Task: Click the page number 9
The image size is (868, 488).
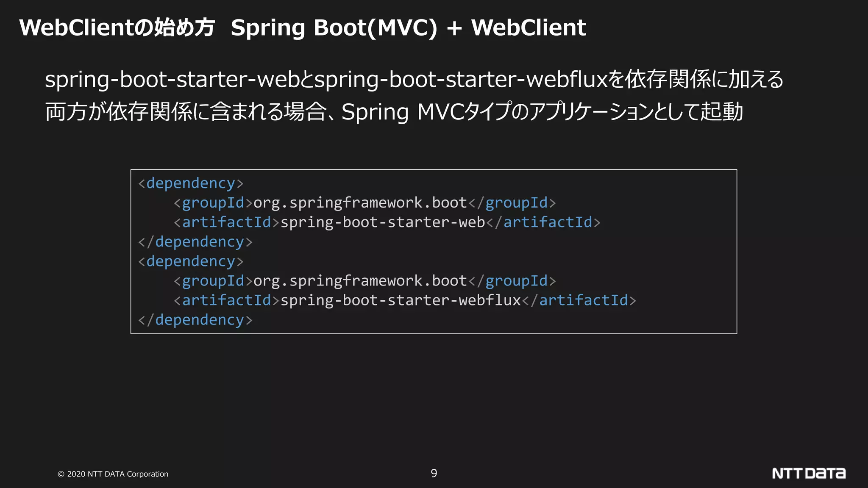Action: point(434,473)
